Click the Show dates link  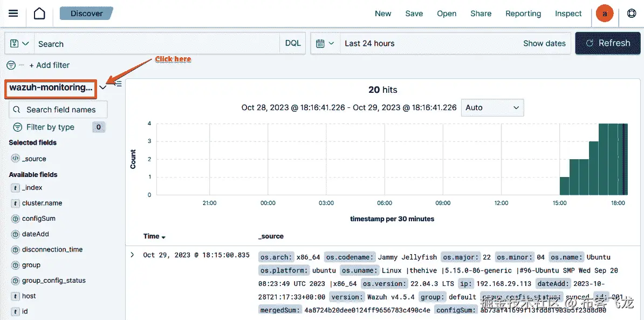click(x=544, y=43)
